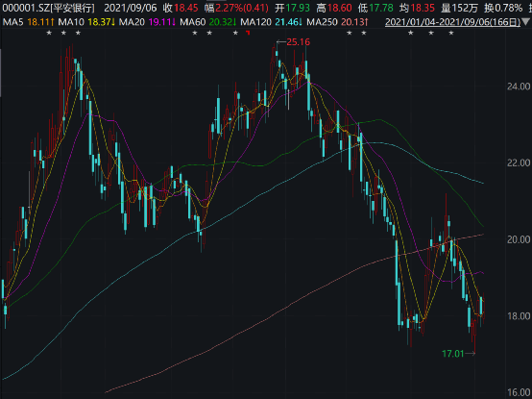
Task: Select the MA120 21.46 indicator label
Action: click(272, 22)
